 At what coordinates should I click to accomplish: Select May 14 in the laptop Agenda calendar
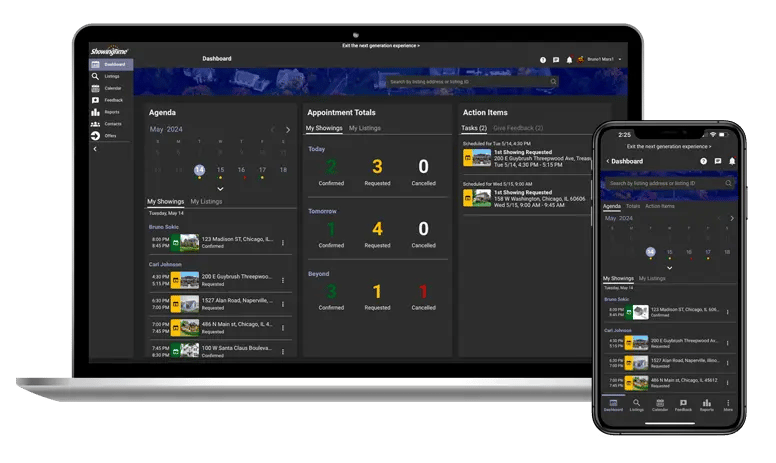[199, 170]
